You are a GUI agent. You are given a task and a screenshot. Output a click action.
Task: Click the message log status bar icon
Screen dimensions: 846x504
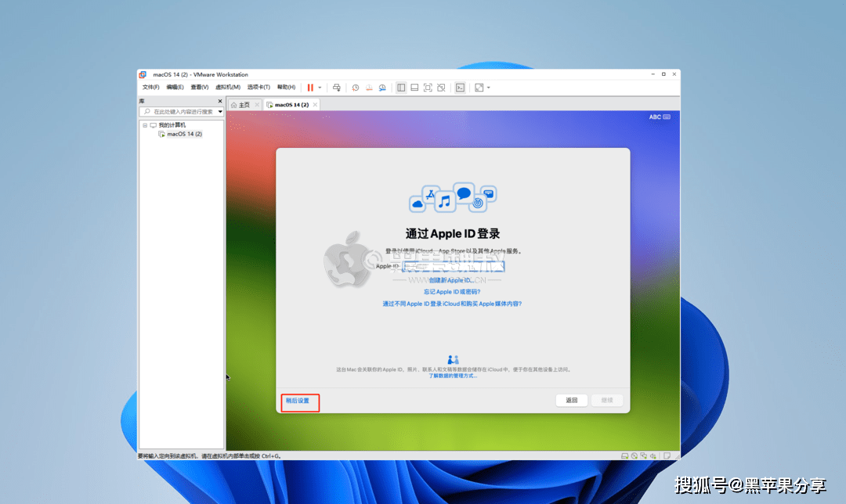667,456
